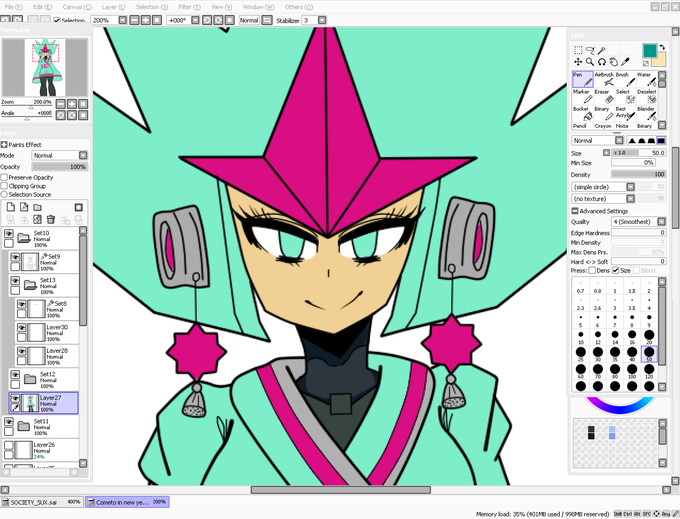Create a new linework layer
The width and height of the screenshot is (680, 519).
[24, 207]
